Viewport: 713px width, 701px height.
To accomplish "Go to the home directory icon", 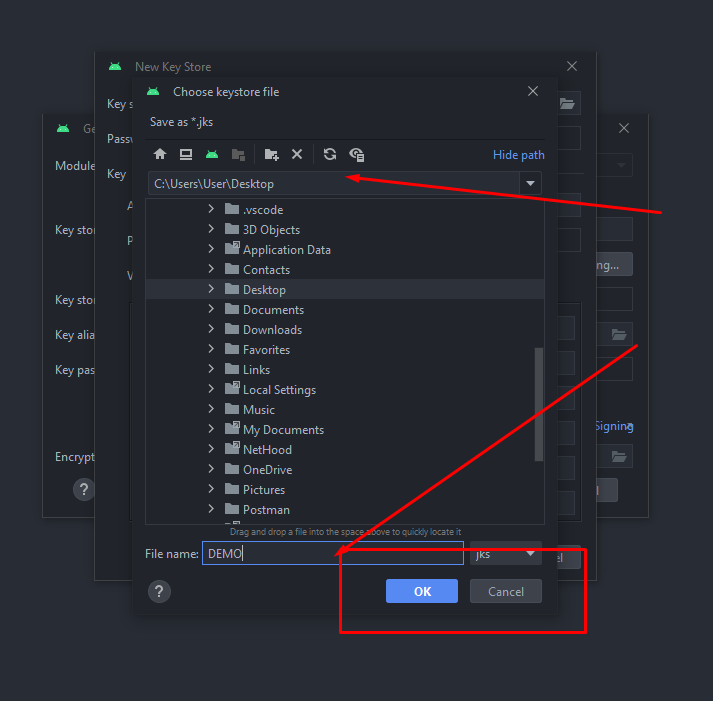I will tap(159, 154).
